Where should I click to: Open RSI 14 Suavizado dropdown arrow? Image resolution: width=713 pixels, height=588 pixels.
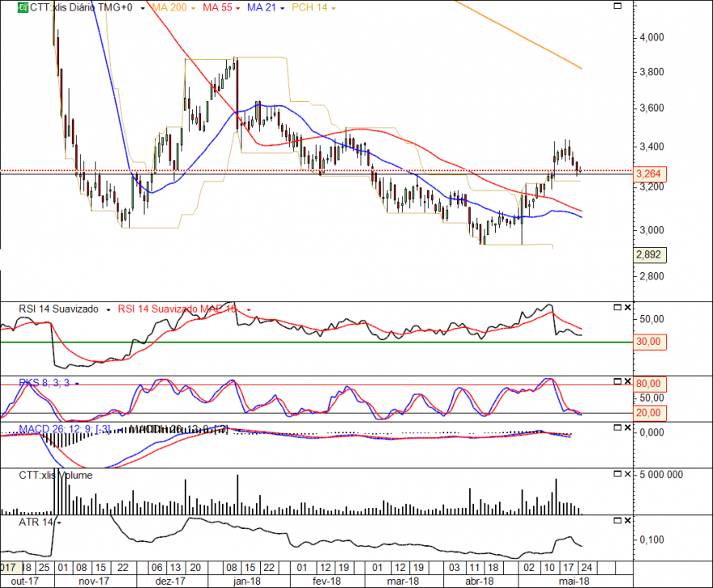(x=109, y=310)
